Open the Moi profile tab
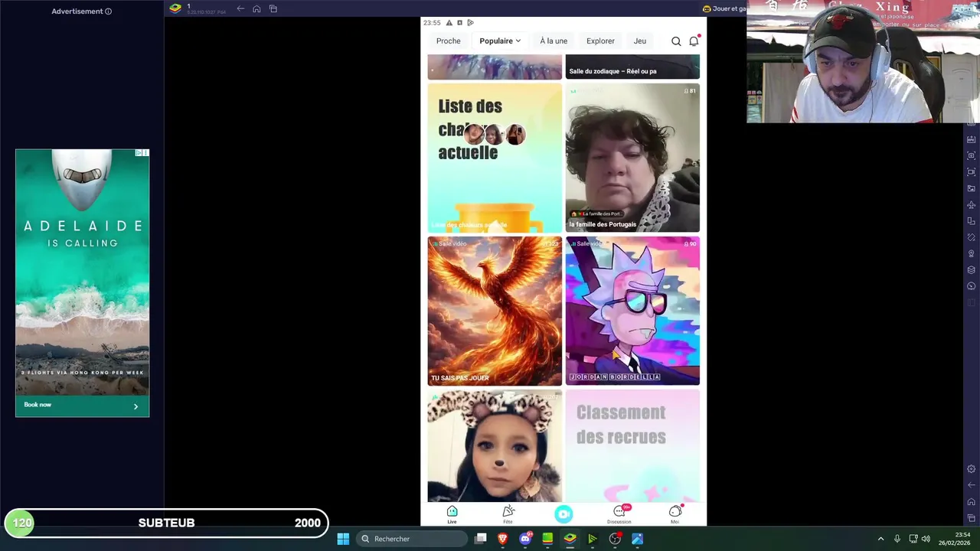This screenshot has width=980, height=551. (675, 514)
